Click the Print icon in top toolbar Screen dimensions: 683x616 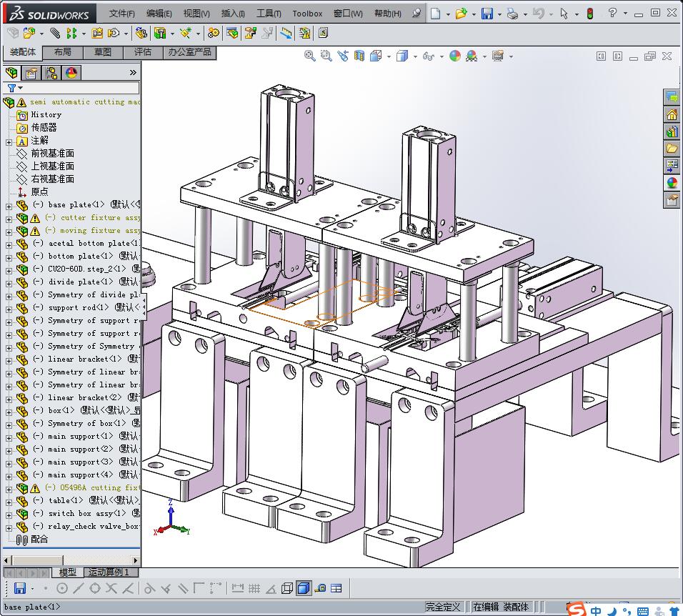512,14
